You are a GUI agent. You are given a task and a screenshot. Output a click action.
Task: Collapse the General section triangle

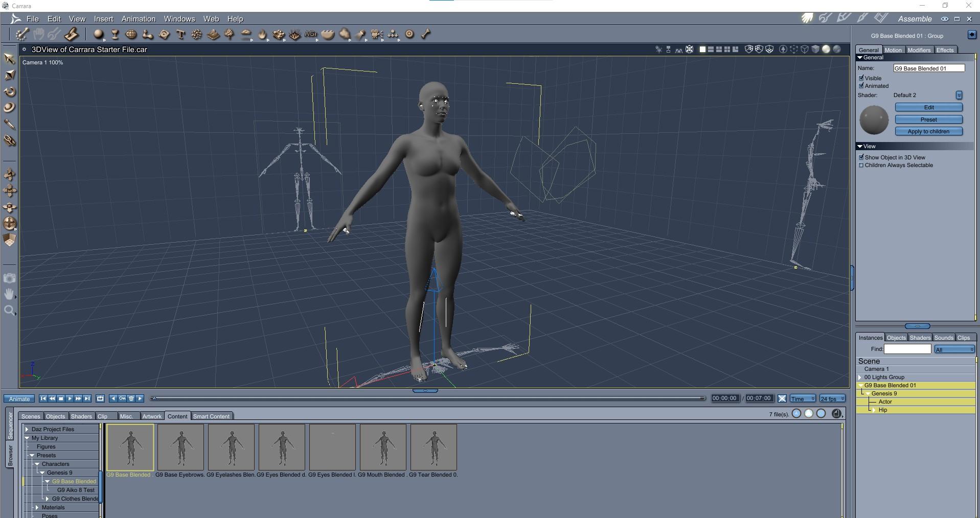pyautogui.click(x=860, y=58)
